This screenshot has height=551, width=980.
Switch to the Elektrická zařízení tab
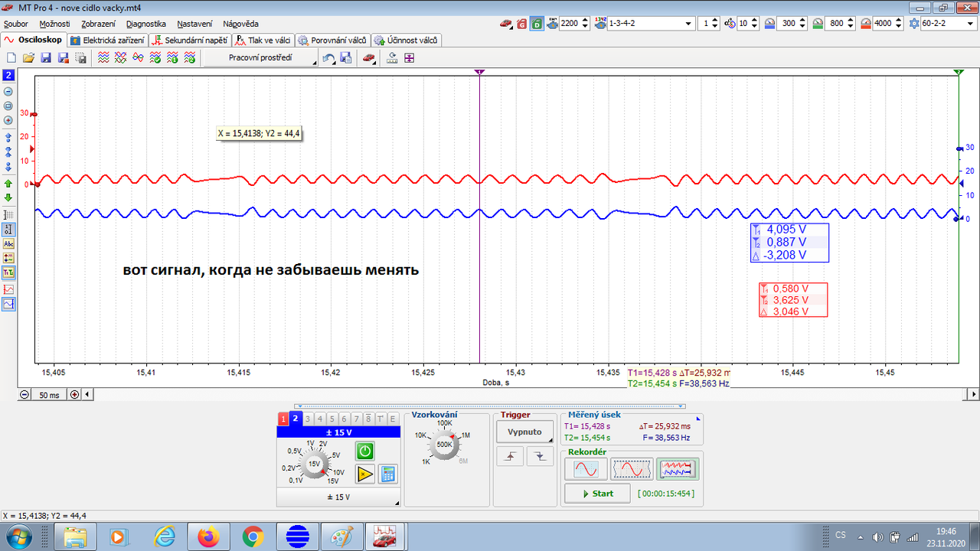click(107, 40)
